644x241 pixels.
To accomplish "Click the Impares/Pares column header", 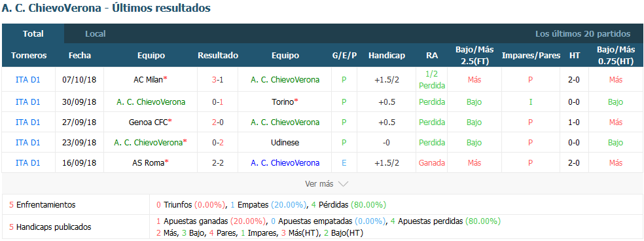I will (531, 56).
